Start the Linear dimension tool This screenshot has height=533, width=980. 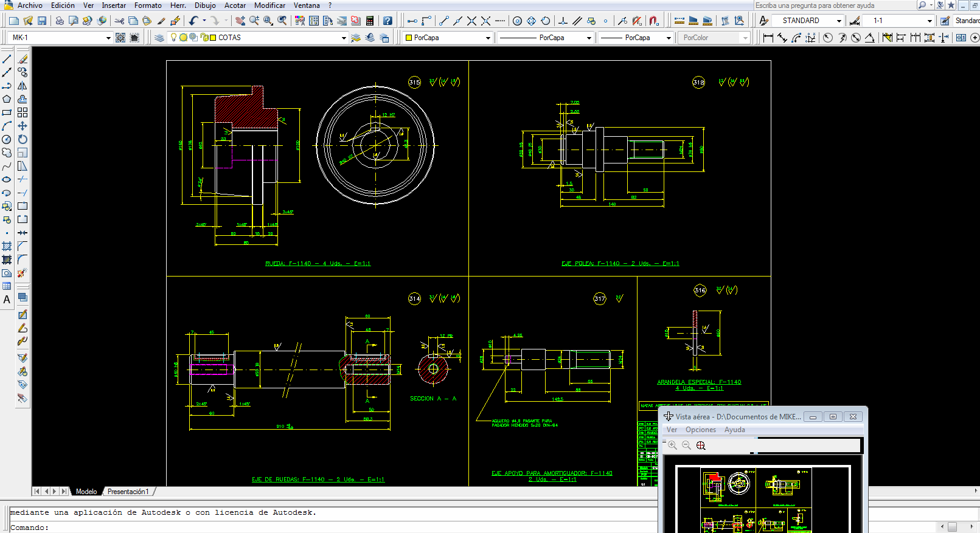(768, 38)
